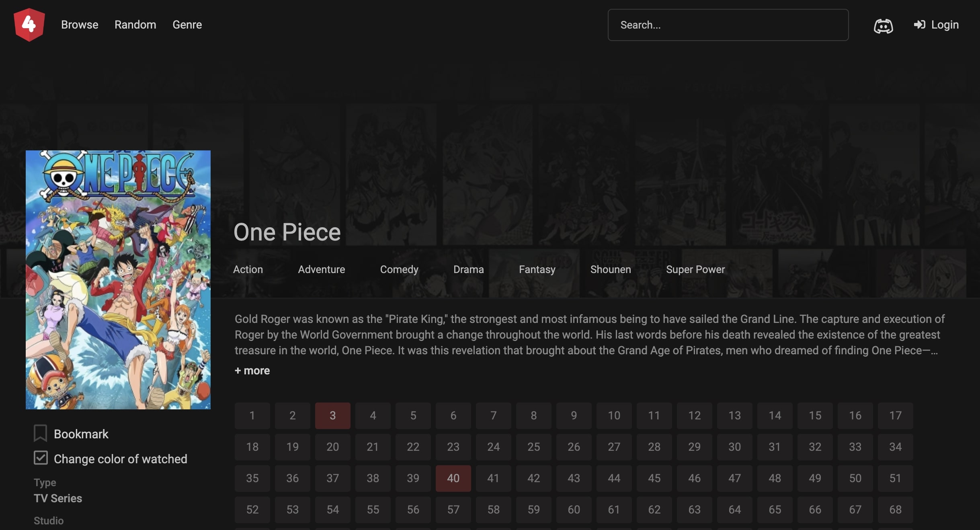980x530 pixels.
Task: Select highlighted episode 40
Action: tap(453, 478)
